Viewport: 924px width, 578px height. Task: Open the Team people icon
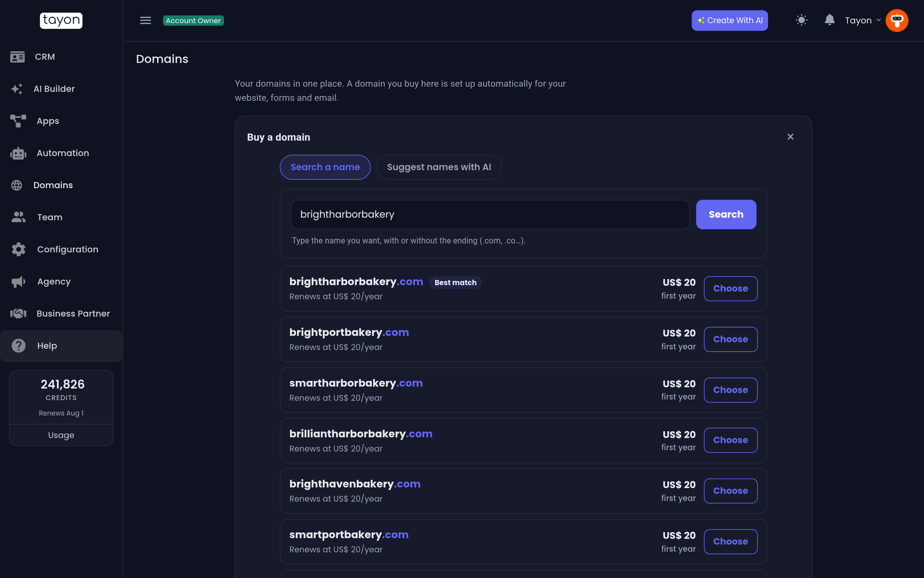tap(18, 217)
